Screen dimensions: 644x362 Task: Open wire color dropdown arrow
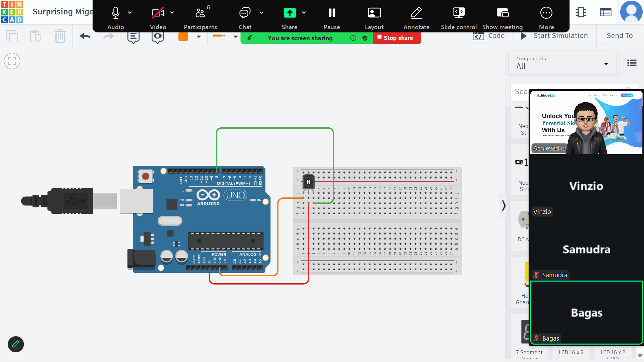pyautogui.click(x=199, y=37)
